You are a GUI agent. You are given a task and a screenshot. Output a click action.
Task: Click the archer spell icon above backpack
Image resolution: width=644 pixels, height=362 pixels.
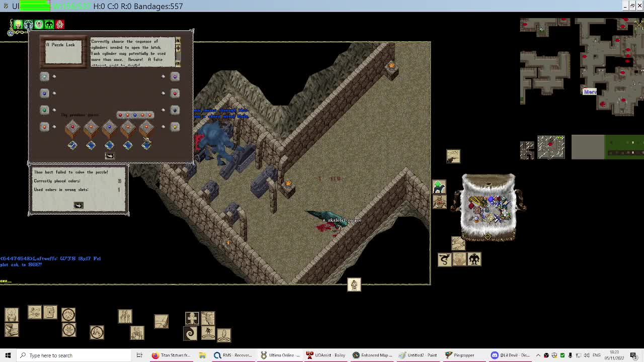[x=453, y=156]
